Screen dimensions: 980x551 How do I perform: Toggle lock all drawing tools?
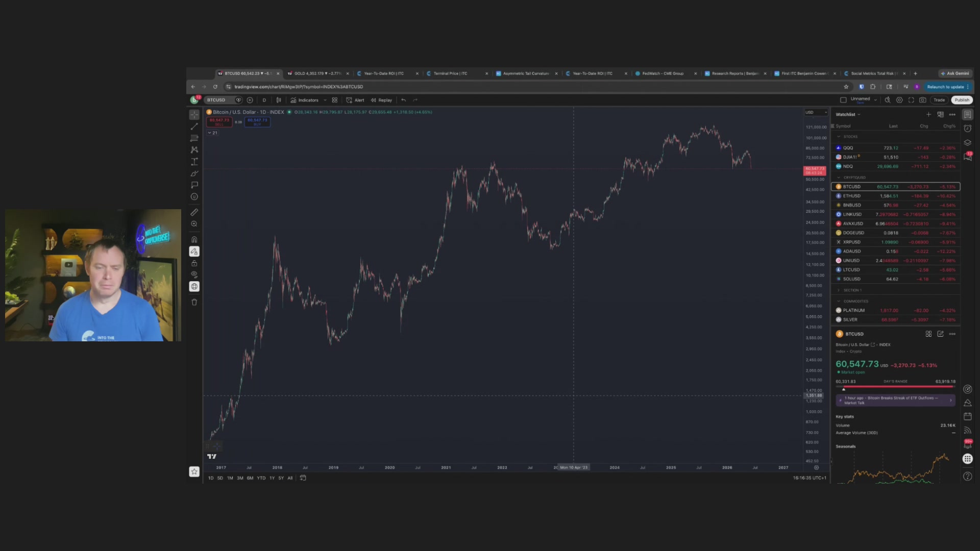194,263
